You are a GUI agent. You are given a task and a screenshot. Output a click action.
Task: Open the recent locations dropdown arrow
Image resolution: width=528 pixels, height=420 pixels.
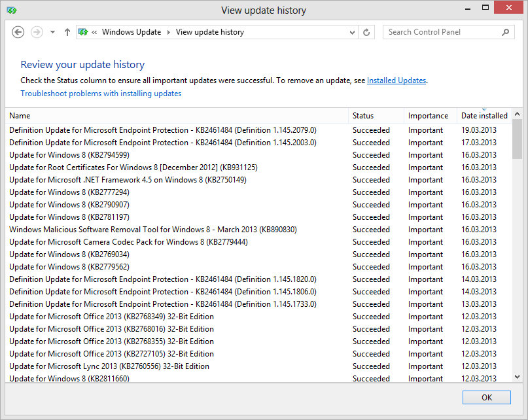pos(52,32)
